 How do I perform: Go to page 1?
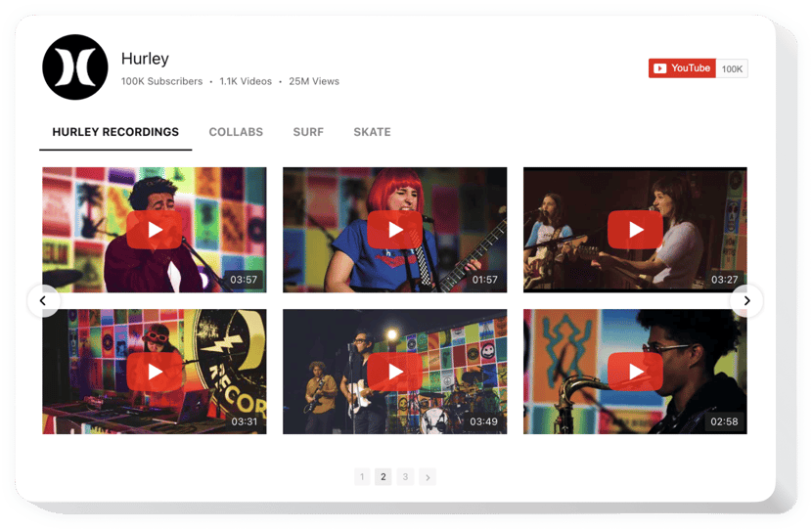pos(362,477)
